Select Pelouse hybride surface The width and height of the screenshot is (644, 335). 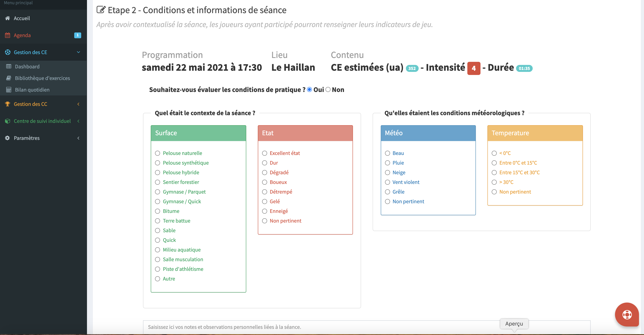coord(158,173)
